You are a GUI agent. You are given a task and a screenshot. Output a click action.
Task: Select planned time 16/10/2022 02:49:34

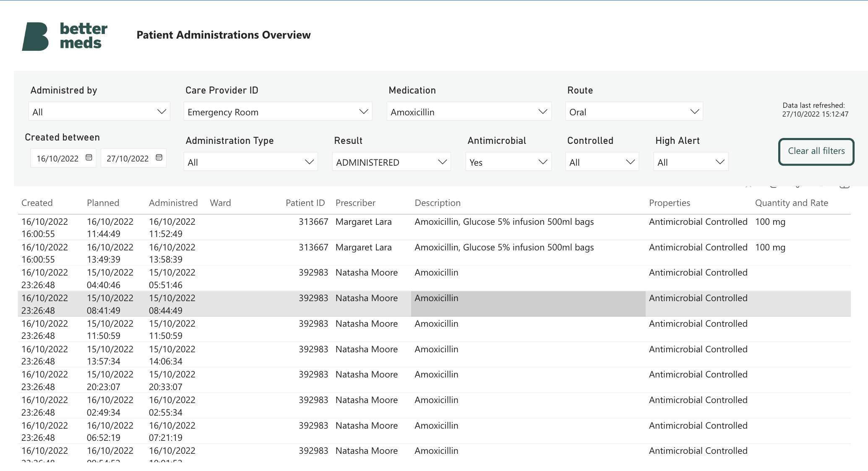[110, 406]
